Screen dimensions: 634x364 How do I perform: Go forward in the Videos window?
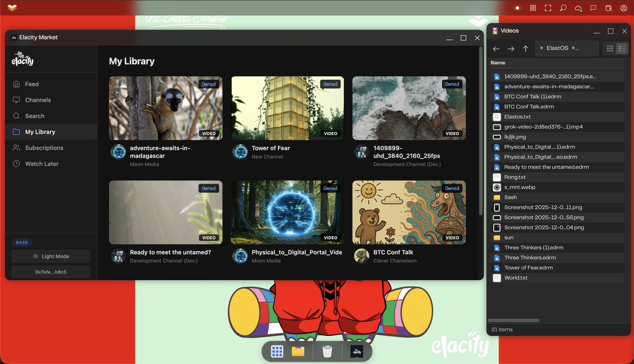point(511,49)
